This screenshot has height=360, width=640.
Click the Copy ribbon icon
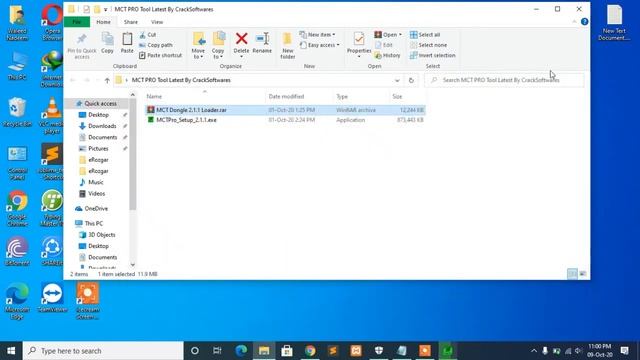(107, 43)
